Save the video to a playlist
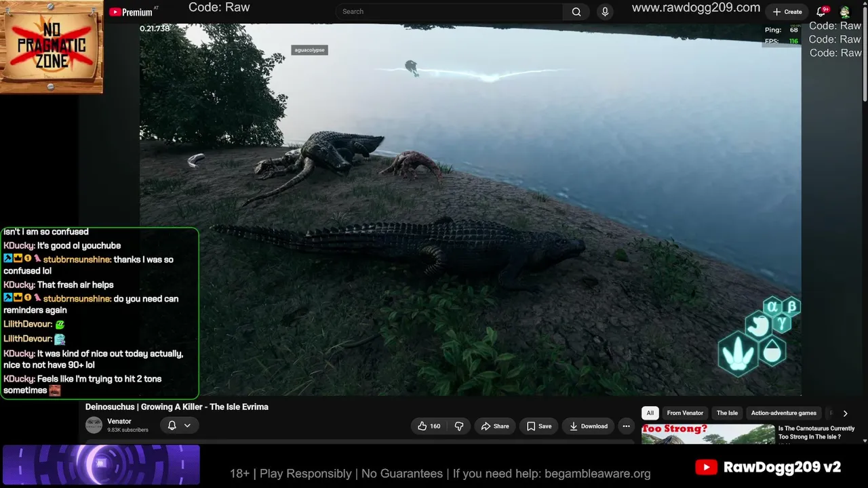The image size is (868, 488). pos(539,426)
